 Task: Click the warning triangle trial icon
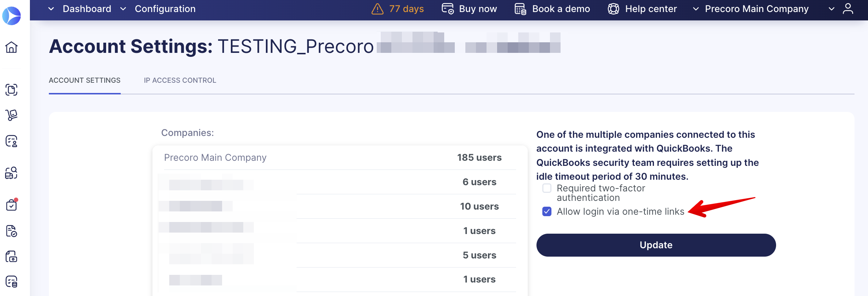pyautogui.click(x=377, y=9)
